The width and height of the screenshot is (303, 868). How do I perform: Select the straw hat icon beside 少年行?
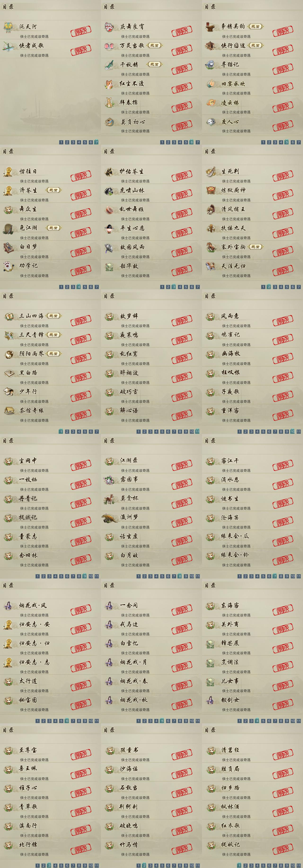pyautogui.click(x=8, y=392)
